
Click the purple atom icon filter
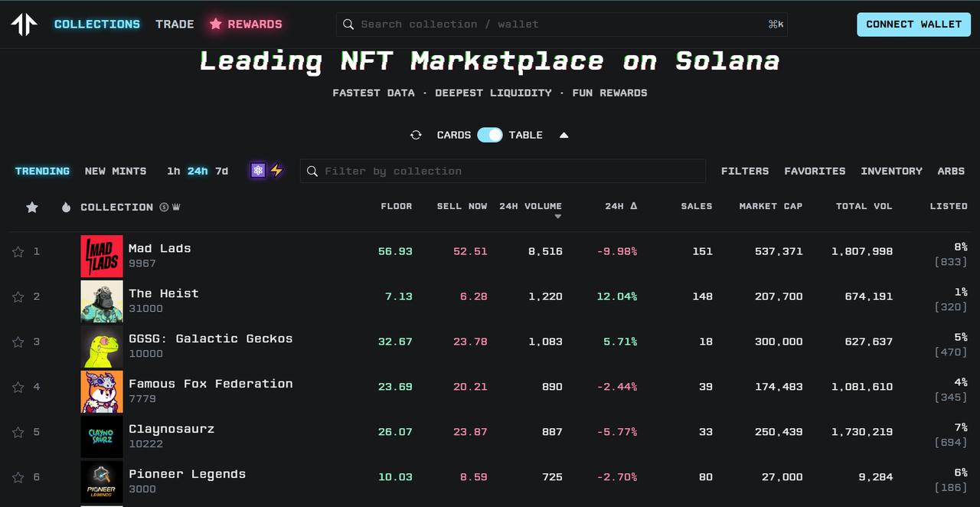(x=258, y=171)
